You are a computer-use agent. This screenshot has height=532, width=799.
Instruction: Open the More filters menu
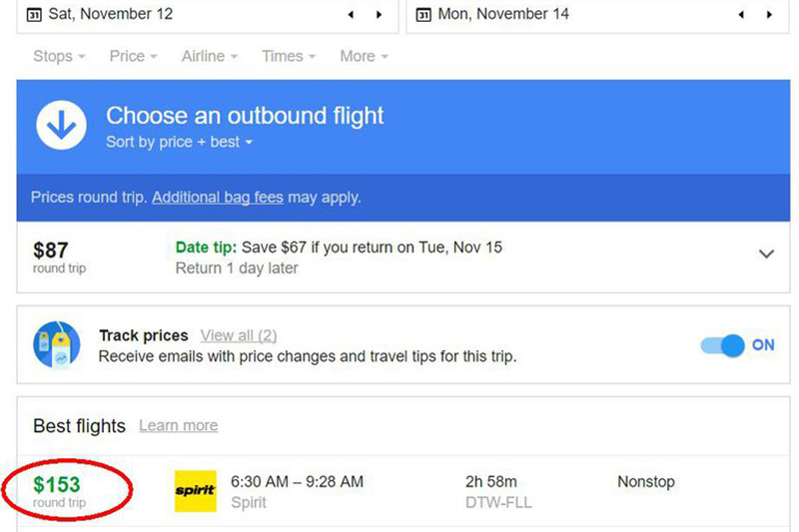tap(364, 57)
